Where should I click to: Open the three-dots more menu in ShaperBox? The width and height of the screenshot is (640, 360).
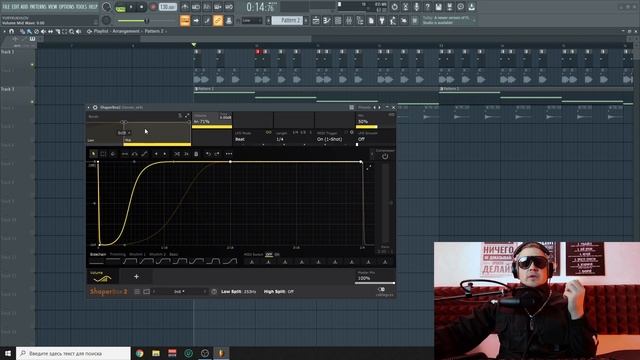pyautogui.click(x=229, y=154)
